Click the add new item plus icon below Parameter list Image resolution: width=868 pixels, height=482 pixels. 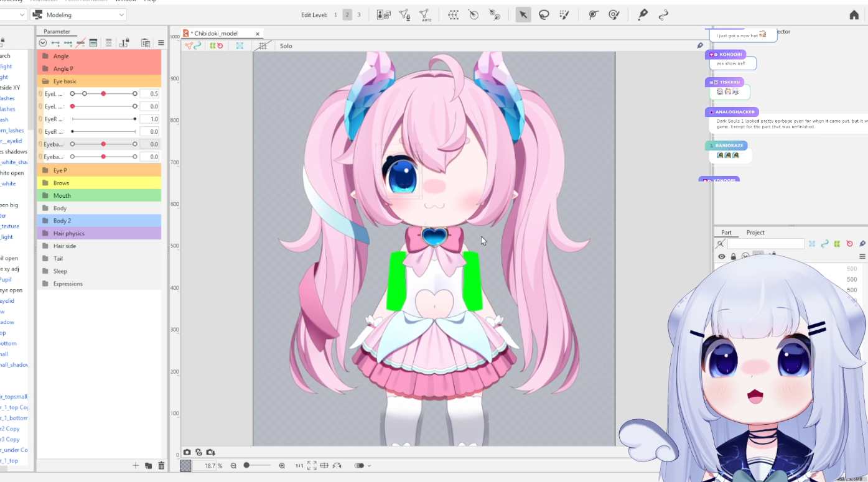pyautogui.click(x=136, y=465)
